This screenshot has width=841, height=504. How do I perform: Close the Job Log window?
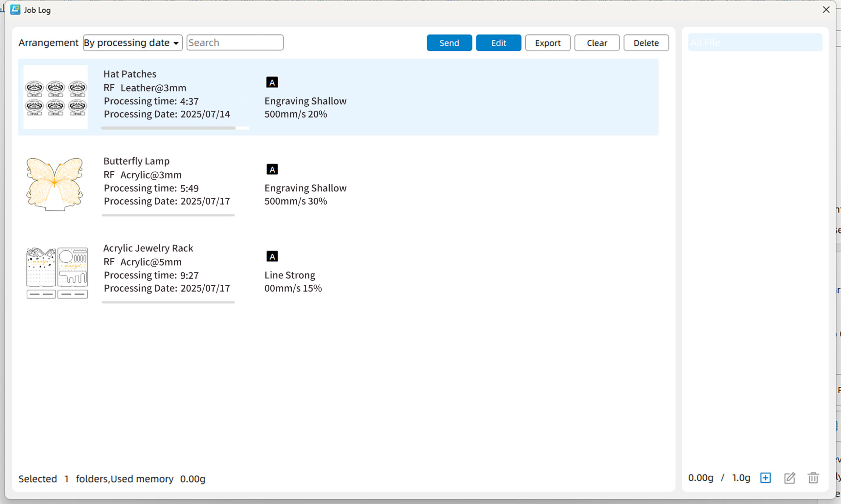826,10
